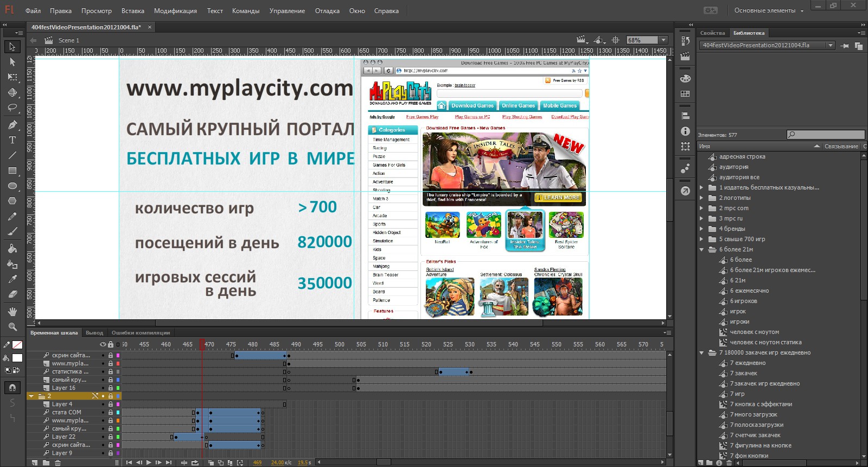868x467 pixels.
Task: Toggle lock for all layers header
Action: (x=111, y=344)
